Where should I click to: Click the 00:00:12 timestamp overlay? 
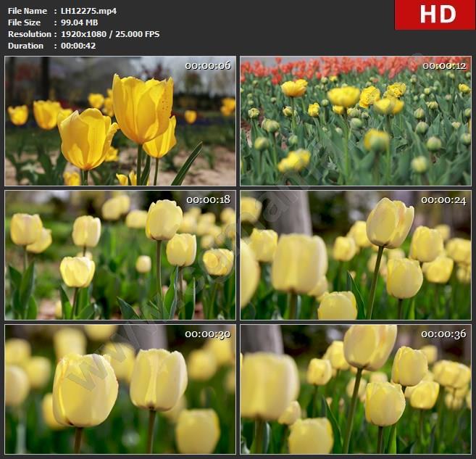[x=443, y=66]
